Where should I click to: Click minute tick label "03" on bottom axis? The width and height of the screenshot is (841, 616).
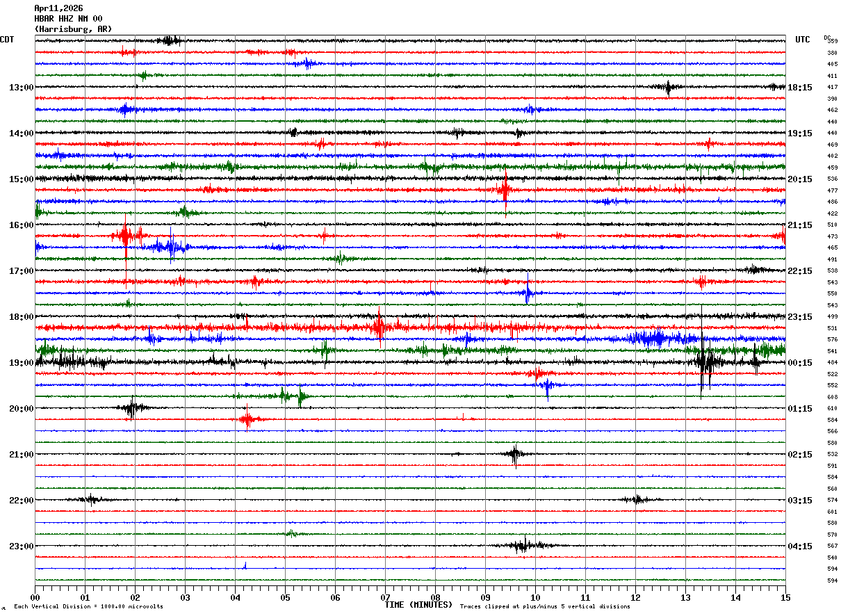pyautogui.click(x=185, y=598)
